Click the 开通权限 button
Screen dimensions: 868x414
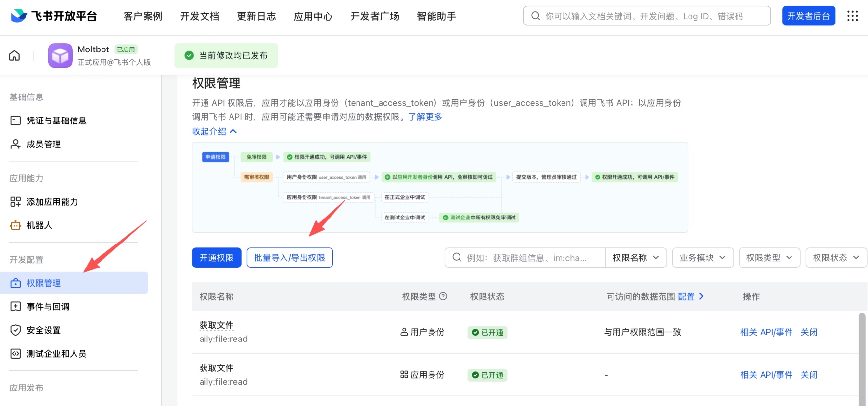(x=216, y=258)
